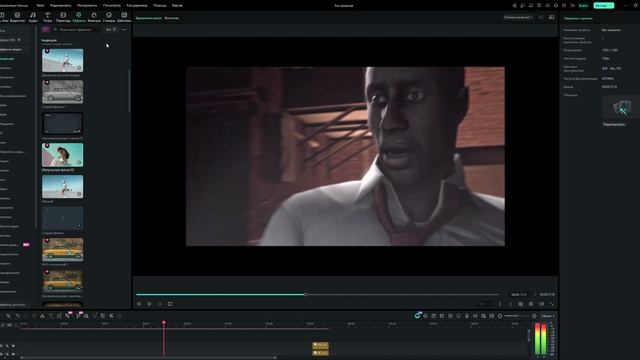Open the Audio tab with the music note icon

(33, 17)
